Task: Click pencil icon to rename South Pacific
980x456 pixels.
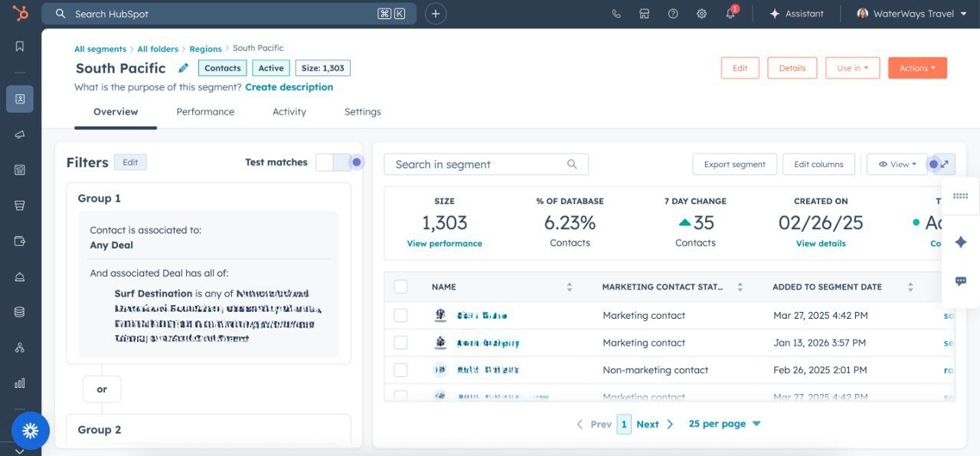Action: 183,68
